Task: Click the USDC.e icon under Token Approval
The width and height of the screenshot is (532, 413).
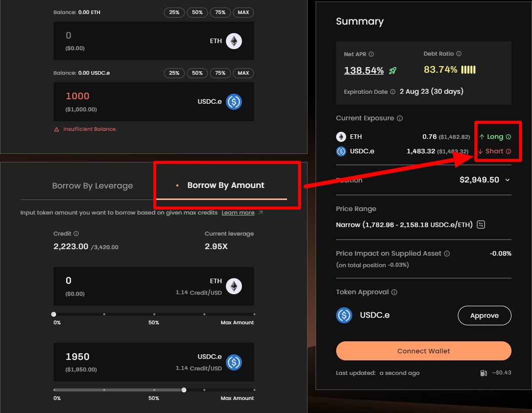Action: tap(344, 315)
